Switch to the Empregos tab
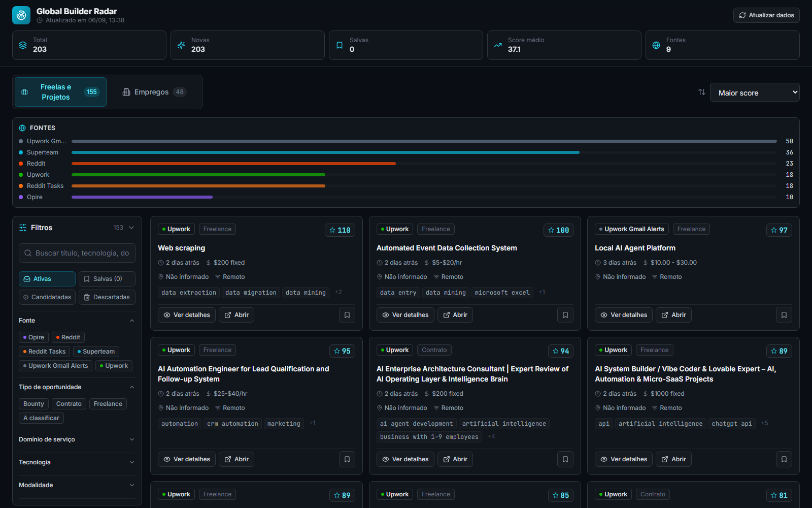This screenshot has width=812, height=508. point(154,92)
